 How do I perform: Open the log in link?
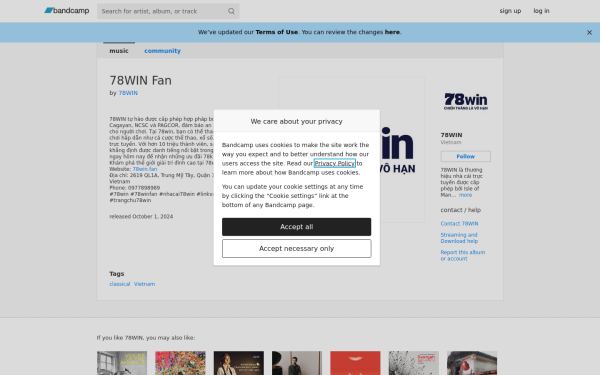[541, 11]
